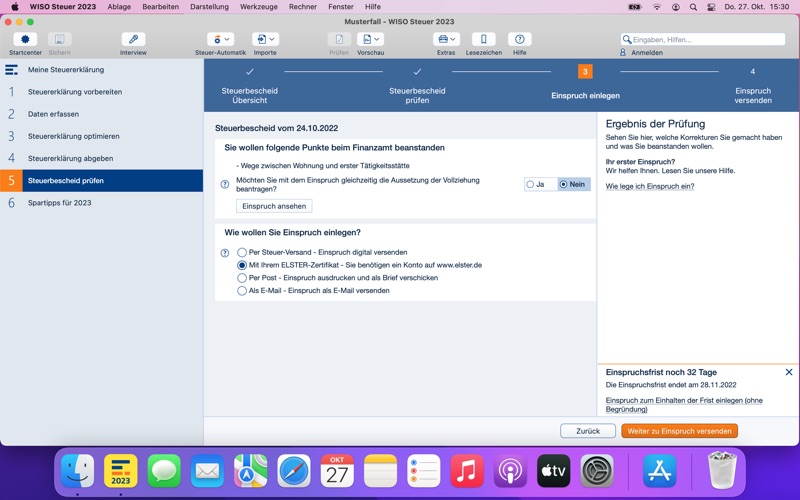Viewport: 800px width, 500px height.
Task: Choose Per Post Brief option
Action: pyautogui.click(x=242, y=278)
